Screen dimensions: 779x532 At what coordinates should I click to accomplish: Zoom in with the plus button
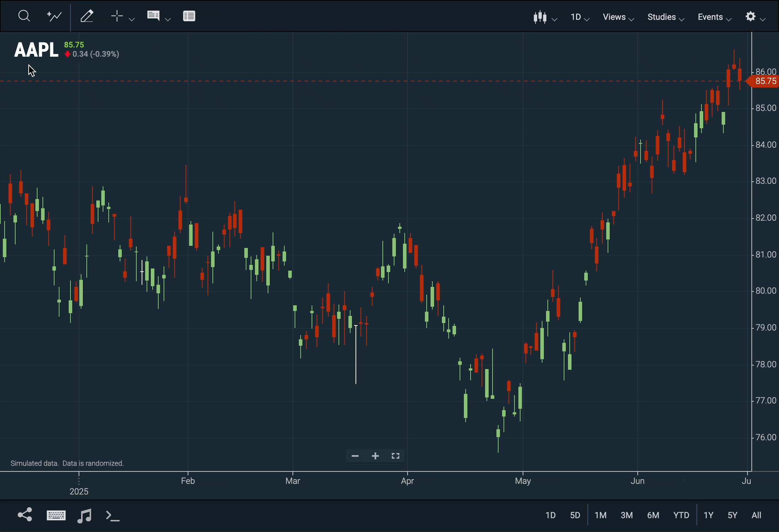376,456
